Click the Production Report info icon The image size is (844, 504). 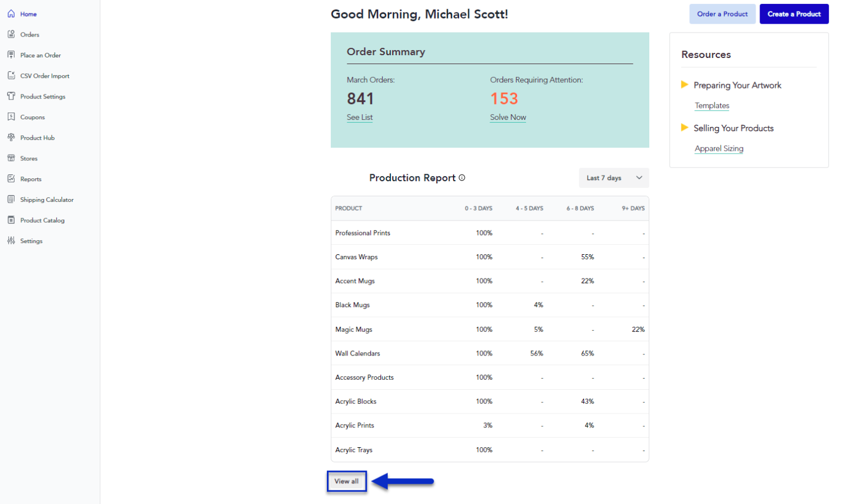462,178
